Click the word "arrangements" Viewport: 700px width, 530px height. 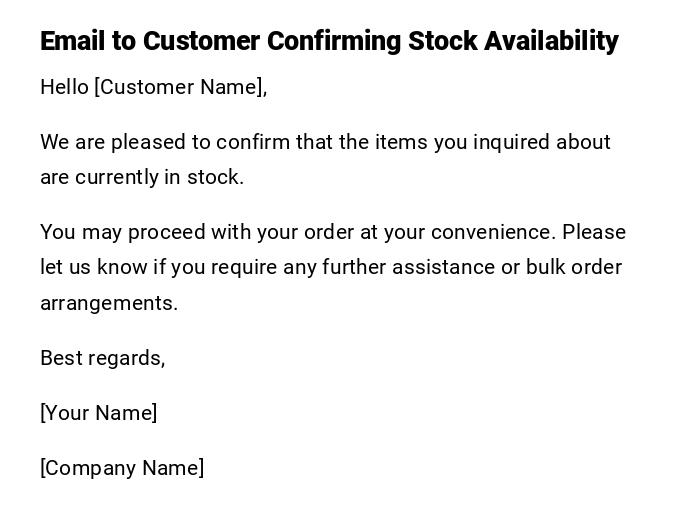tap(108, 303)
